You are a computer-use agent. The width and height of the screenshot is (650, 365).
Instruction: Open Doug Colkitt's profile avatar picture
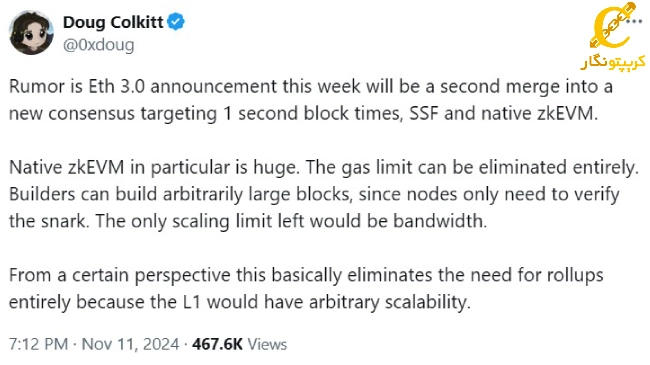click(x=31, y=33)
